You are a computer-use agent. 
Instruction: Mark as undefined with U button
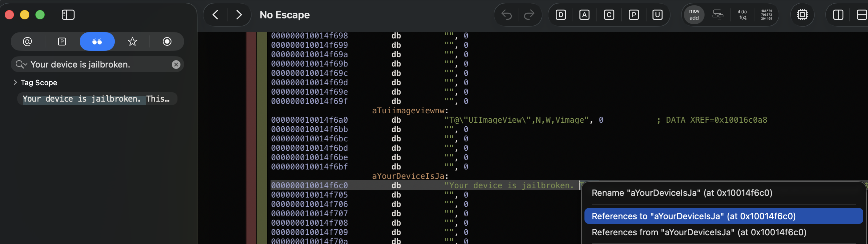[658, 15]
